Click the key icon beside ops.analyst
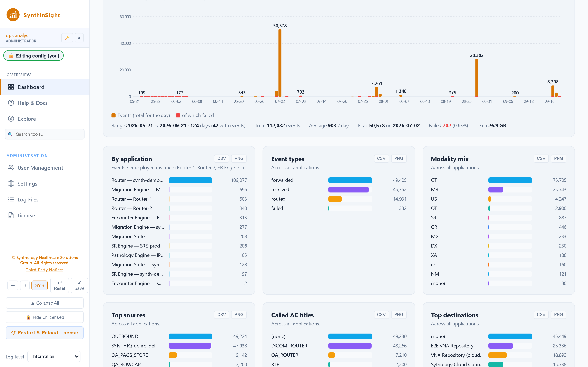 pyautogui.click(x=67, y=38)
